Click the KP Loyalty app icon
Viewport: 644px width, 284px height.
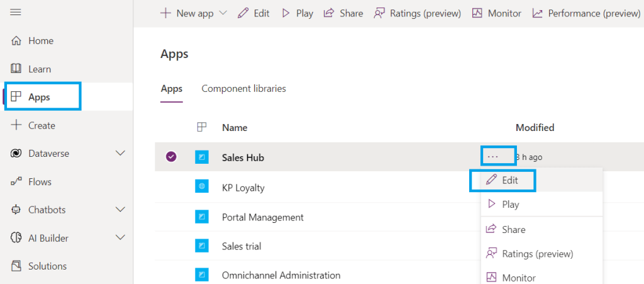tap(202, 187)
